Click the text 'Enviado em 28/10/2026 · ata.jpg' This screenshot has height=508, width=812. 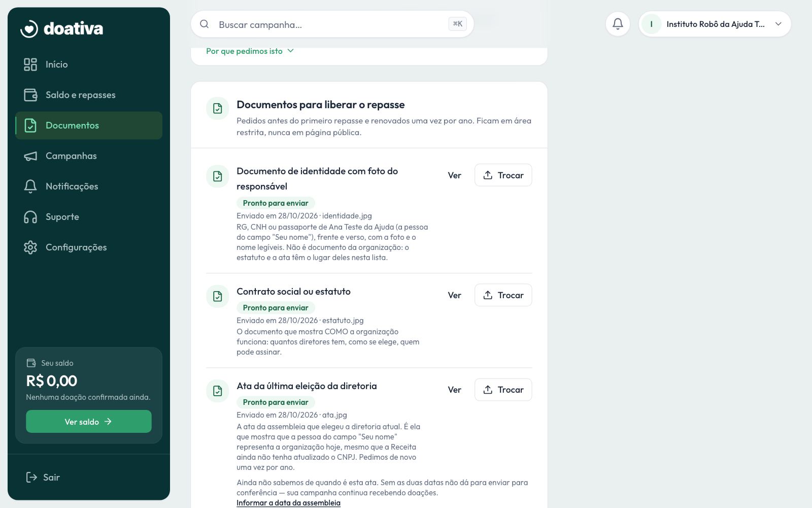[x=292, y=415]
